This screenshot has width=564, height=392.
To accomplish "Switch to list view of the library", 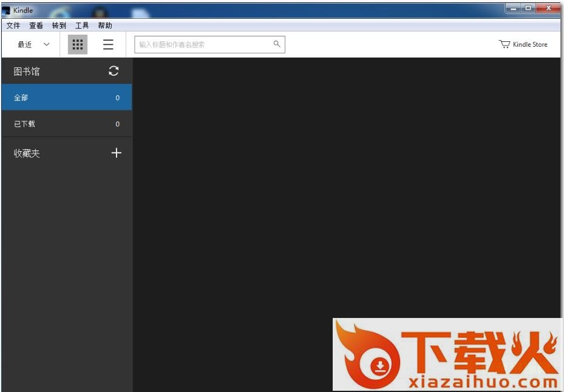I will (x=108, y=44).
